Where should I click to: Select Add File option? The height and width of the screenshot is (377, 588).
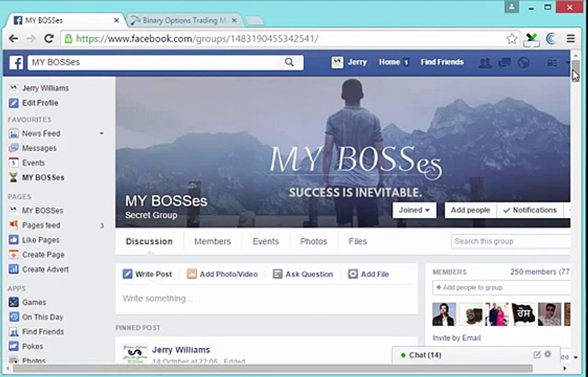coord(369,274)
